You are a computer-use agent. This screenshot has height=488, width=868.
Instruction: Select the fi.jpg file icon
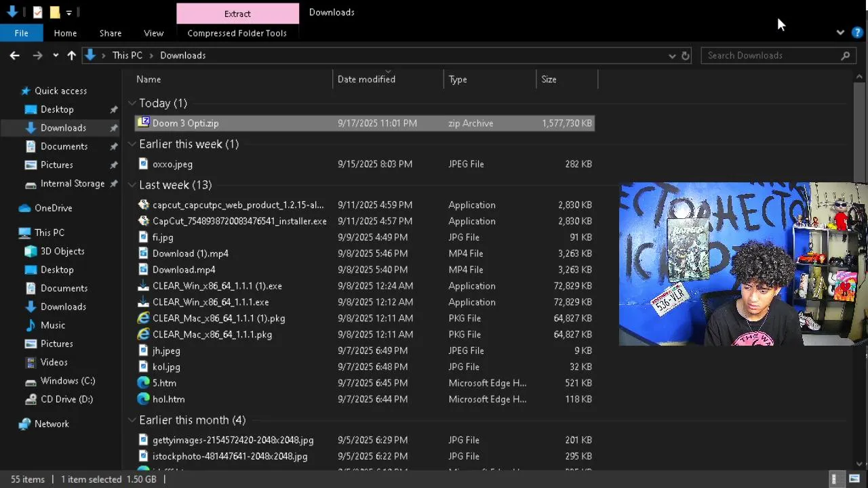pyautogui.click(x=143, y=237)
